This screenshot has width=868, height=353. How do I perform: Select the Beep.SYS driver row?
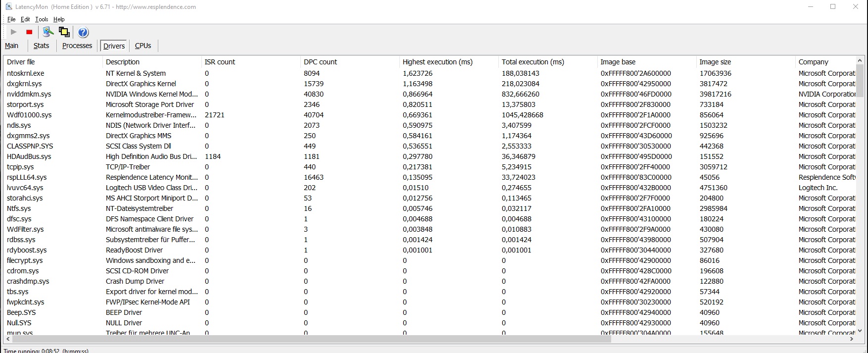(430, 312)
